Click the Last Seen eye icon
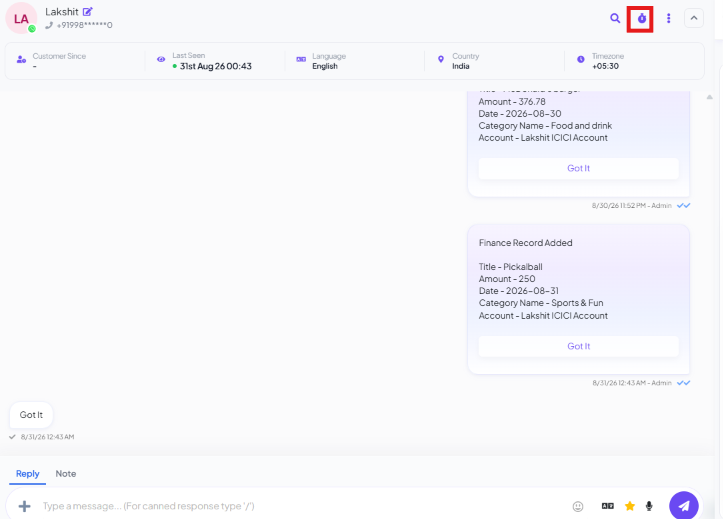The height and width of the screenshot is (519, 723). tap(161, 59)
